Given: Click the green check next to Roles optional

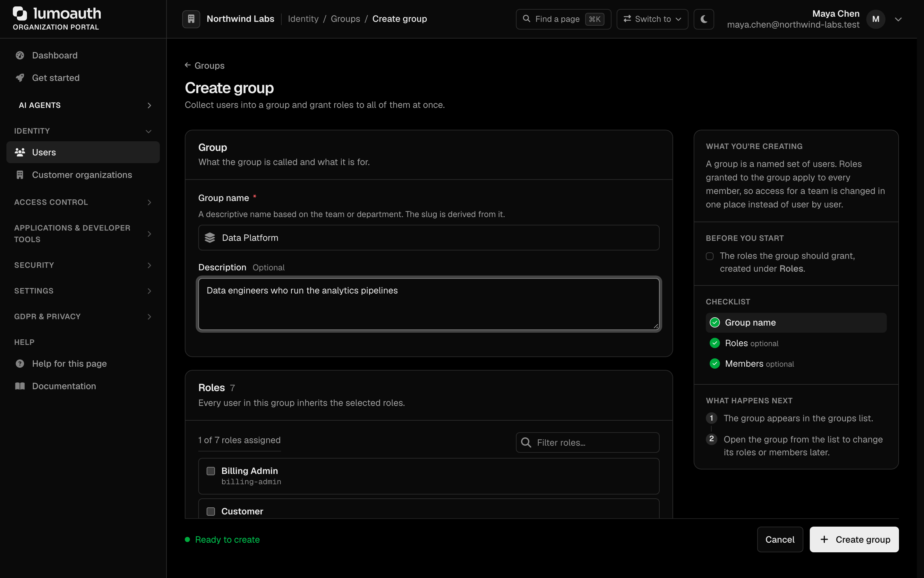Looking at the screenshot, I should click(x=714, y=343).
